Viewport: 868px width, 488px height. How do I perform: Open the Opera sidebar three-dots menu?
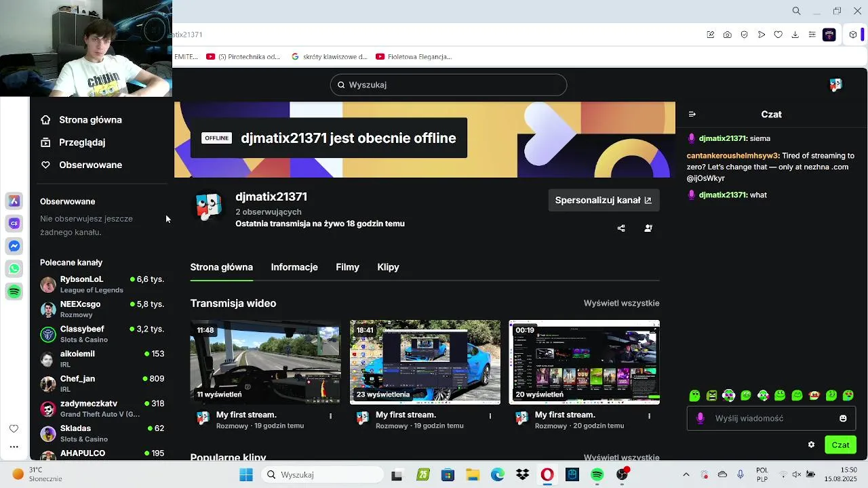coord(14,447)
